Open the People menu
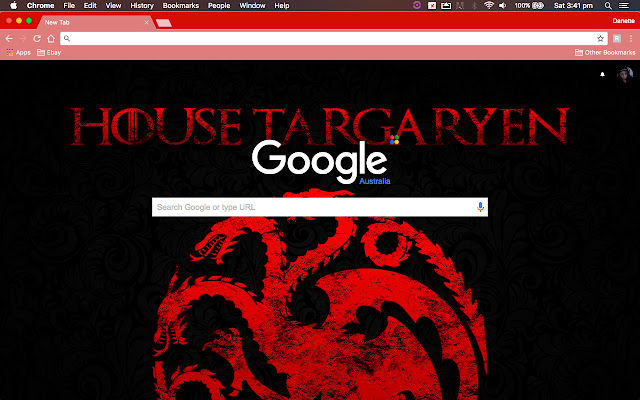This screenshot has width=640, height=400. click(219, 5)
